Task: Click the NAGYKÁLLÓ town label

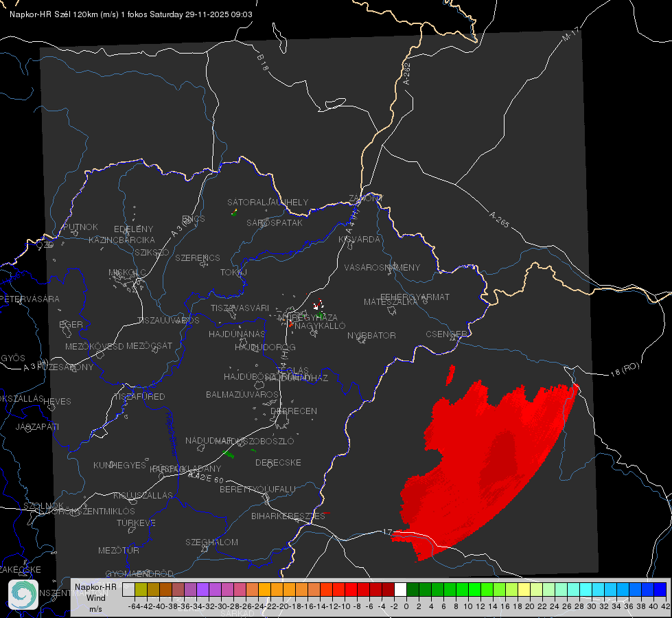Action: pos(320,325)
